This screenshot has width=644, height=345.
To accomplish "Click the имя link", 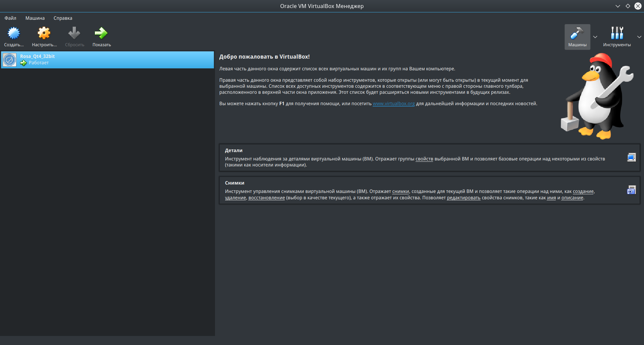I will coord(551,198).
